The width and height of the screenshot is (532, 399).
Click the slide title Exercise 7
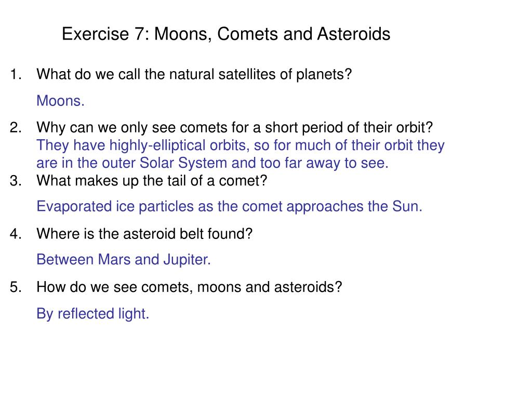tap(226, 34)
